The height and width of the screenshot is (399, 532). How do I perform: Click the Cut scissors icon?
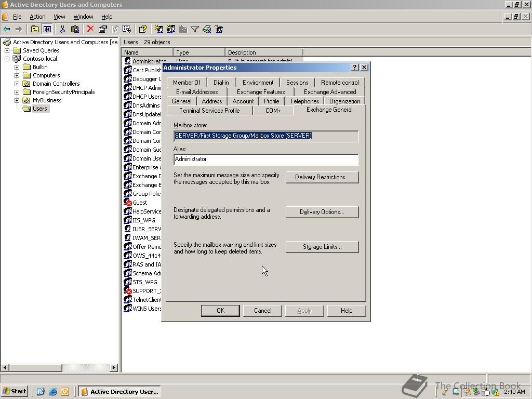tap(62, 29)
